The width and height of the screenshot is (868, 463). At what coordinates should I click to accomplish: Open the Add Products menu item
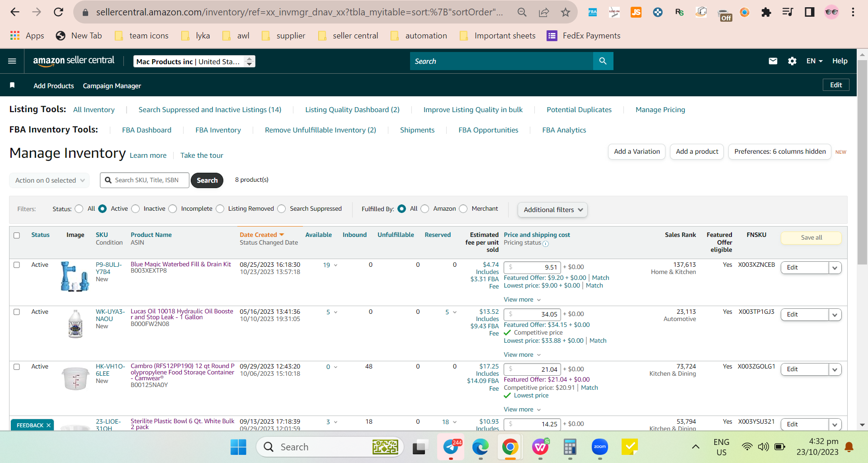click(x=54, y=86)
